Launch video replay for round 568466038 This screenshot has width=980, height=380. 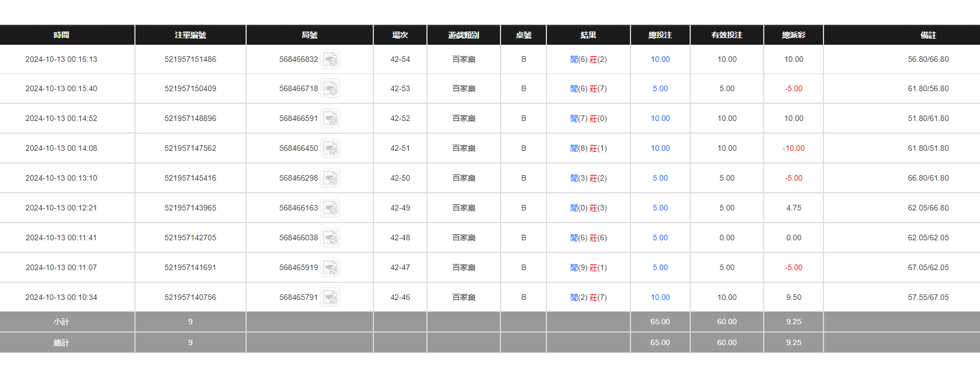tap(330, 238)
